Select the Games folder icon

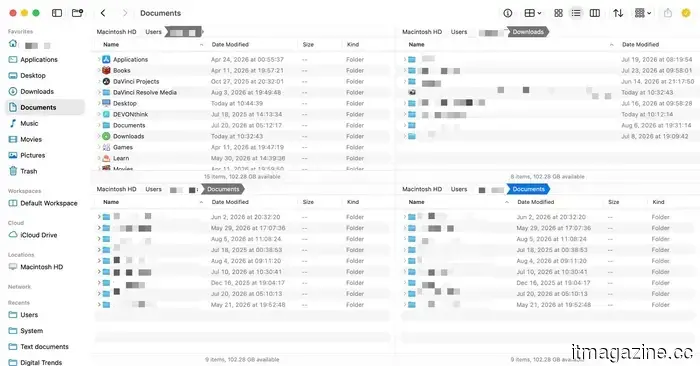pos(106,147)
